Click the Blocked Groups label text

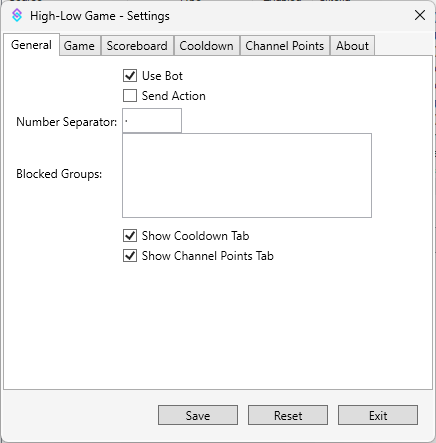pos(59,174)
